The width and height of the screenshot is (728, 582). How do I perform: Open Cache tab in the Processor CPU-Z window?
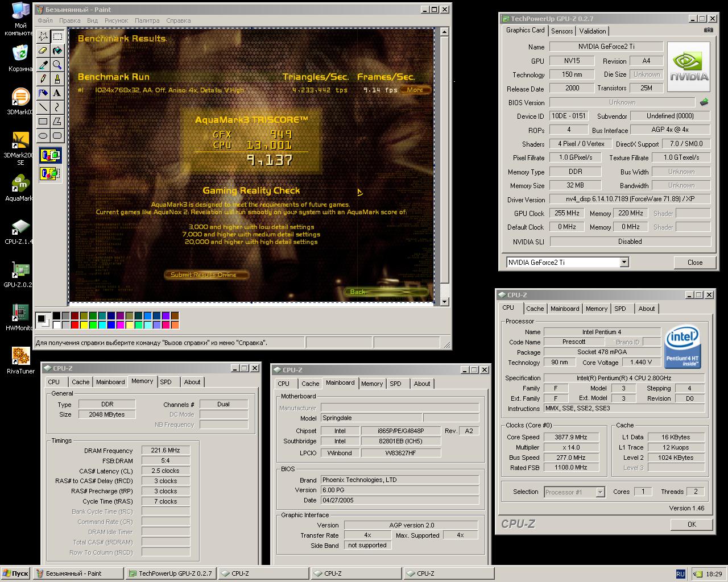(x=535, y=309)
